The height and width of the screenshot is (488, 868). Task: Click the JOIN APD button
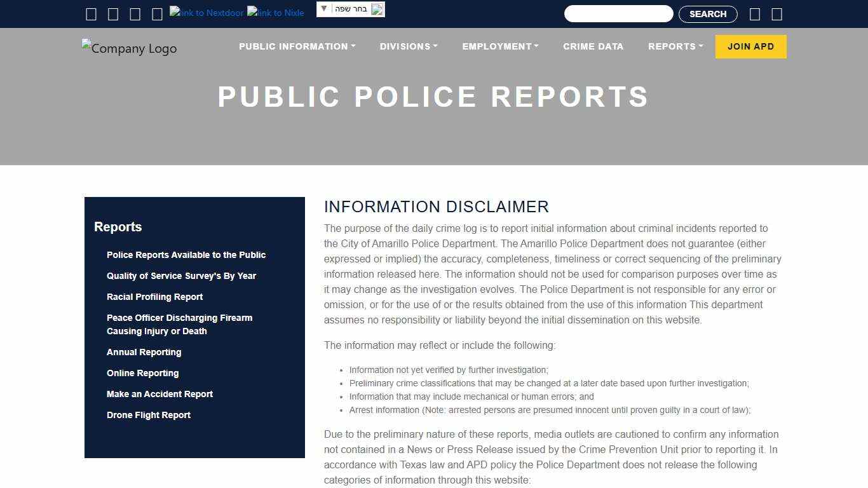pyautogui.click(x=750, y=46)
